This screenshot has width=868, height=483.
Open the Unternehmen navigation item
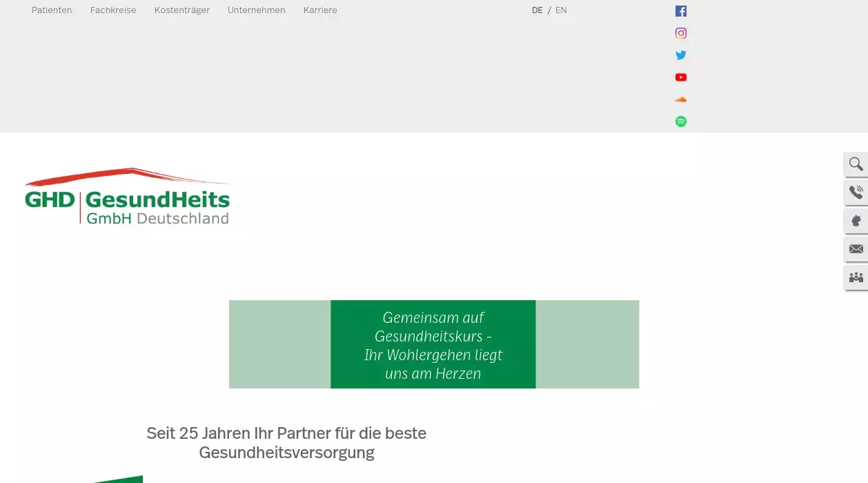[x=256, y=10]
